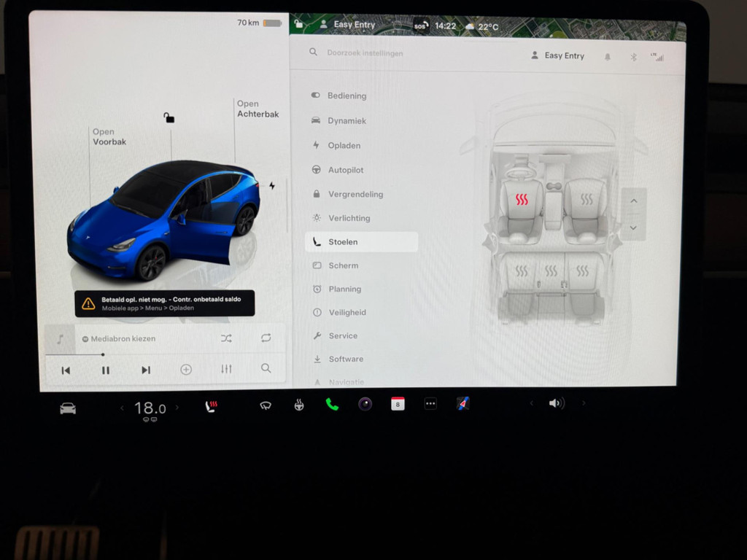The image size is (747, 560).
Task: Tap the green phone icon
Action: (x=332, y=405)
